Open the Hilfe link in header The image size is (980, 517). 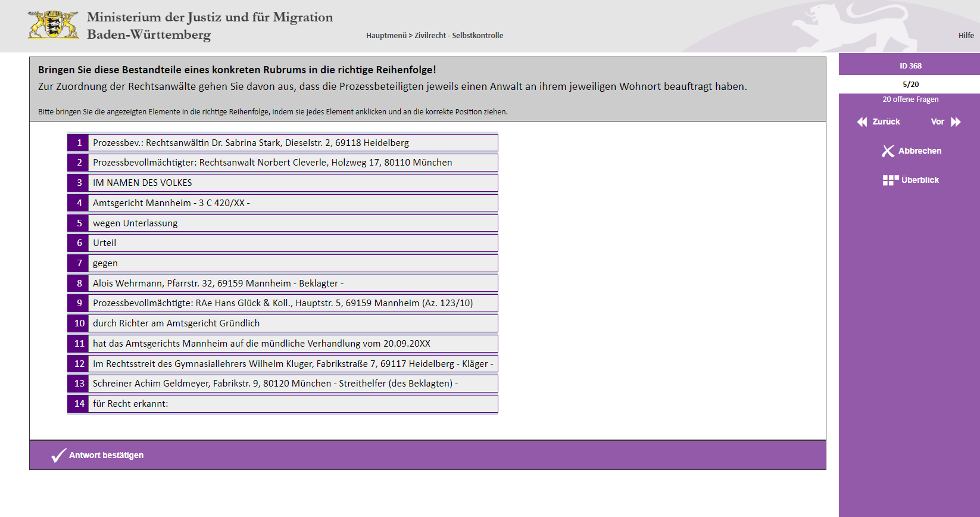[x=966, y=36]
